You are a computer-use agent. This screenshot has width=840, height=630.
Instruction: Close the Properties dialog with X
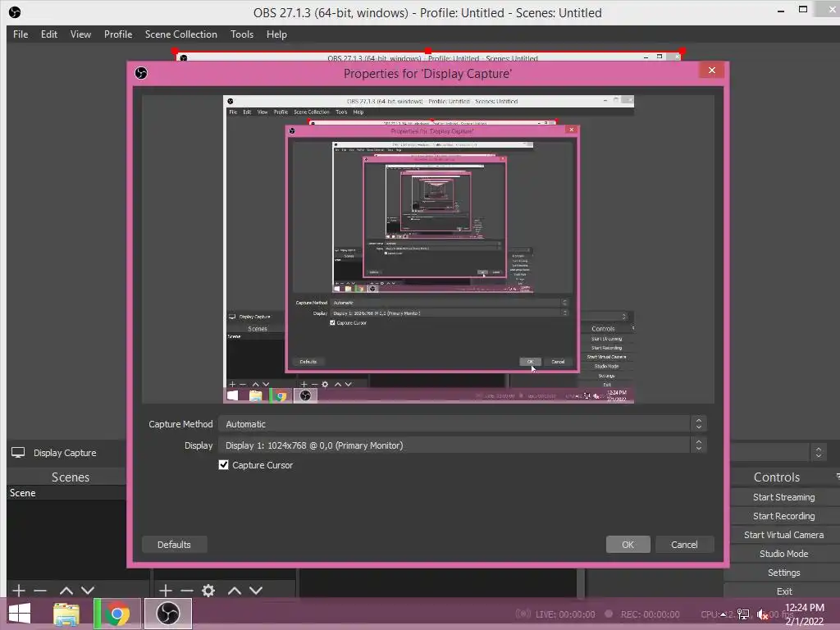click(711, 71)
